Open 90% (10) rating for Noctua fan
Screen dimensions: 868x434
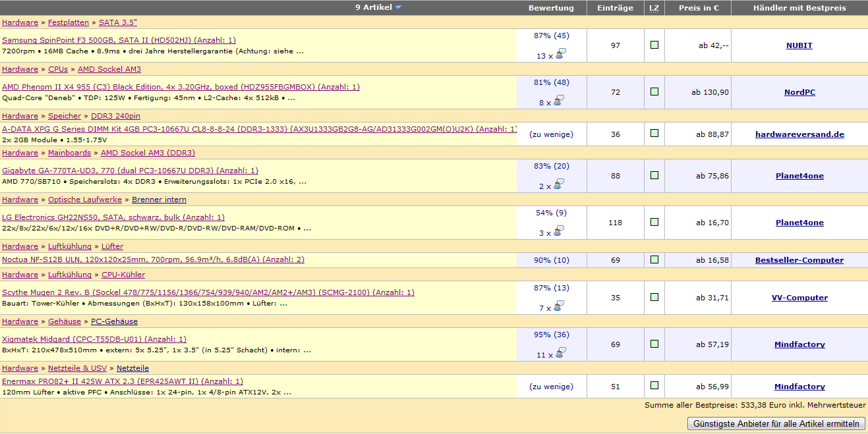pyautogui.click(x=551, y=260)
